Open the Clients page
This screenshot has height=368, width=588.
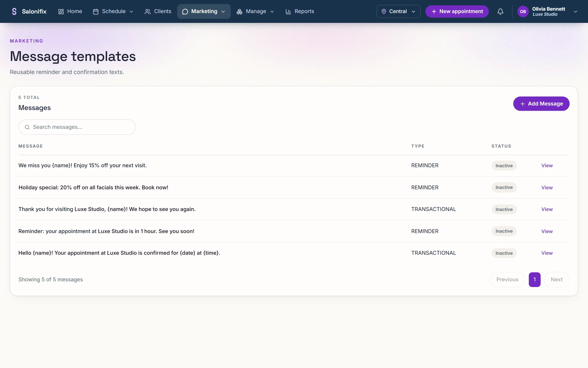(x=158, y=11)
